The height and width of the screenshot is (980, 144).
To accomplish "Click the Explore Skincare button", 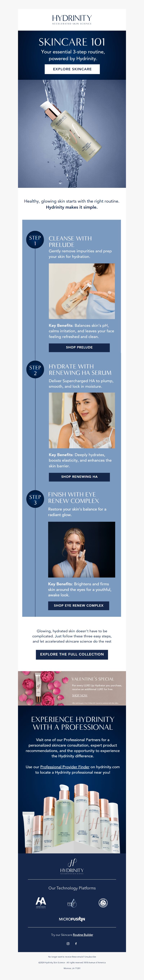I will 72,69.
